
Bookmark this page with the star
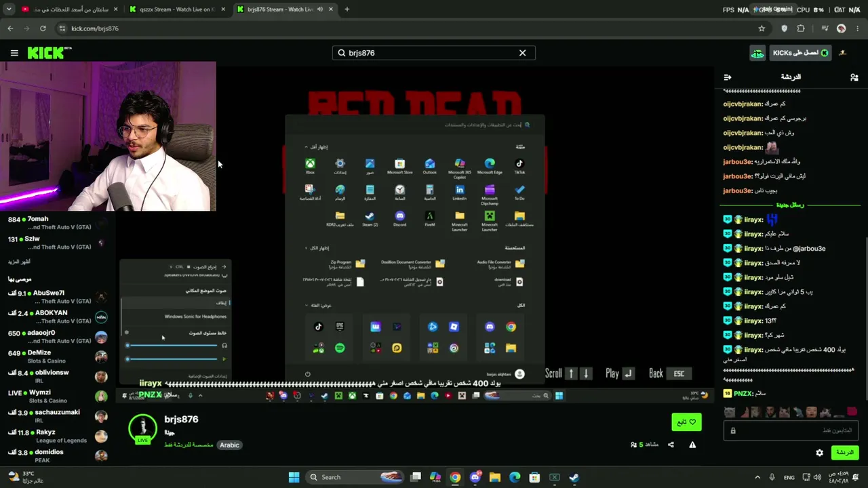[x=762, y=28]
